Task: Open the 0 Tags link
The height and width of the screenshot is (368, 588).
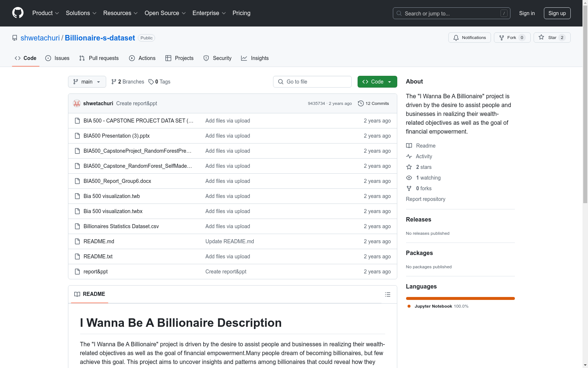Action: 159,82
